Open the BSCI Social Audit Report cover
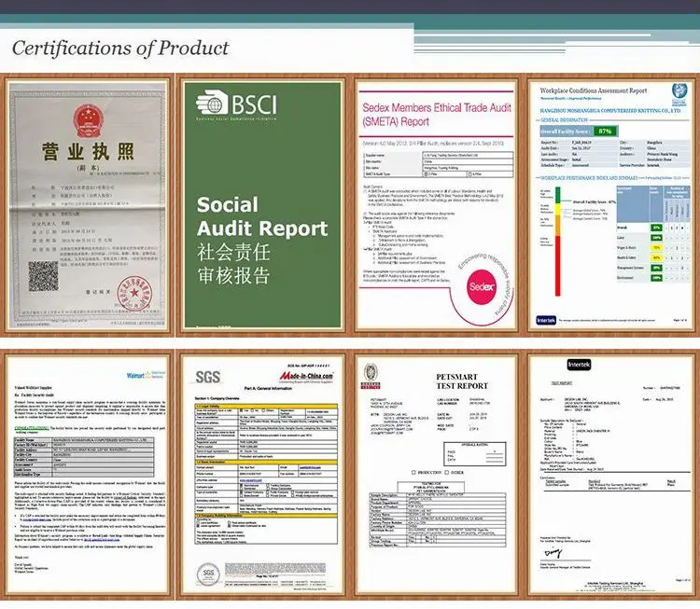 pyautogui.click(x=260, y=205)
